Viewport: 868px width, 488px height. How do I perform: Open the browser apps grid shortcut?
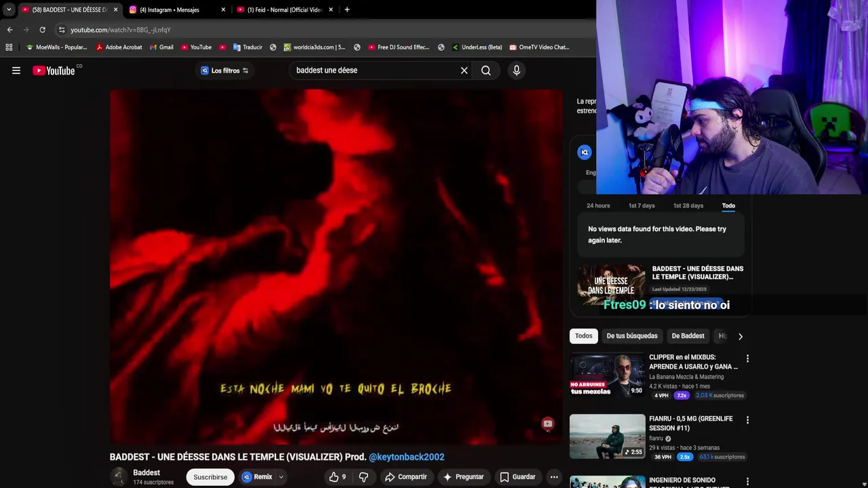[9, 47]
